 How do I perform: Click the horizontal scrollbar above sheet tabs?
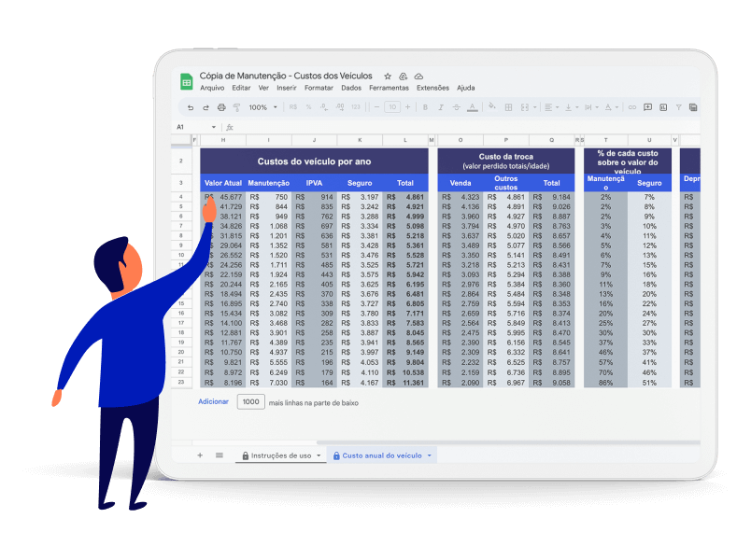point(508,442)
